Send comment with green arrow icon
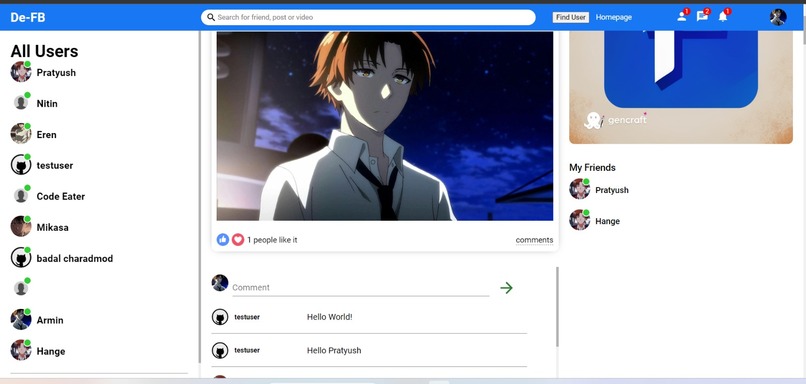This screenshot has width=806, height=384. click(x=506, y=288)
